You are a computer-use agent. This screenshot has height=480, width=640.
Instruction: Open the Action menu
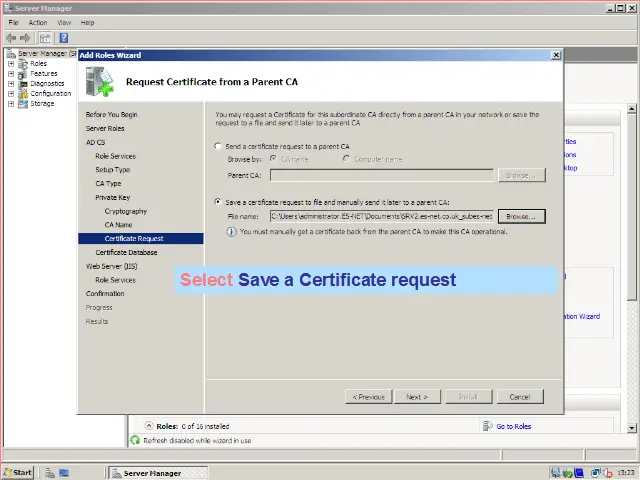tap(38, 22)
